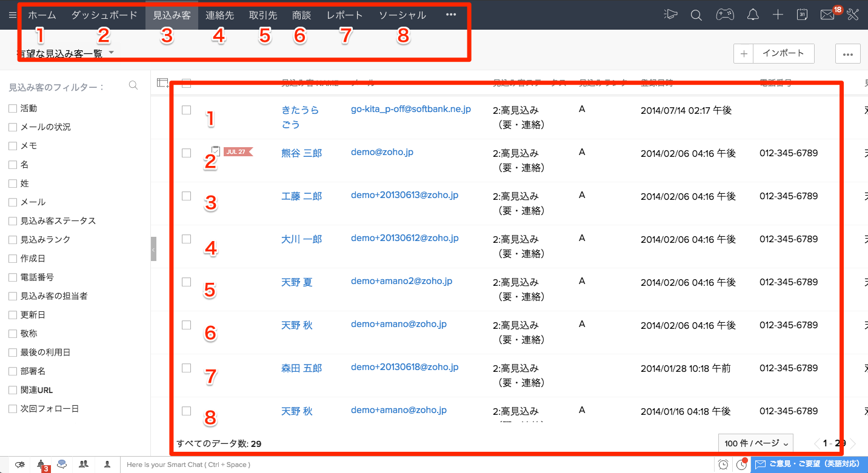Open the calendar icon in header
Image resolution: width=868 pixels, height=473 pixels.
tap(802, 15)
